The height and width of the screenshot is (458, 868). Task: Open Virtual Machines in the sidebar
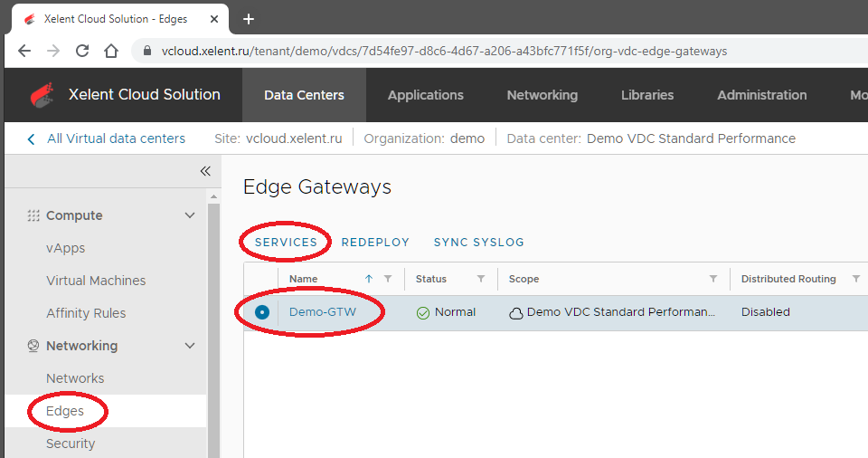(96, 281)
